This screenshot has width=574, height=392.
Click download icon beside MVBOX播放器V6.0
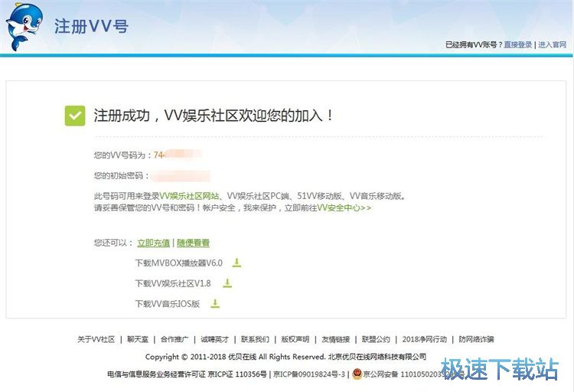[236, 263]
